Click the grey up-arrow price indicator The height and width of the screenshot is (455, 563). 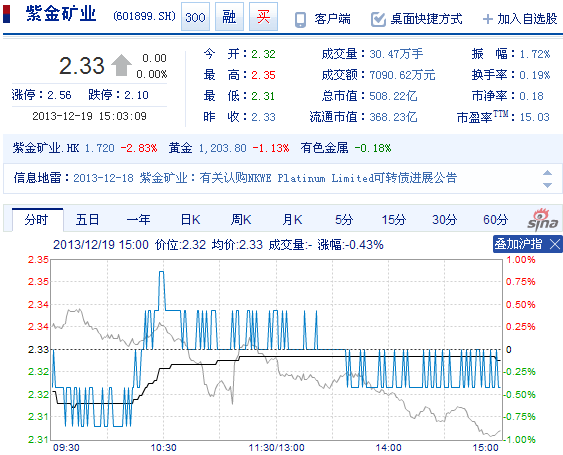tap(121, 65)
